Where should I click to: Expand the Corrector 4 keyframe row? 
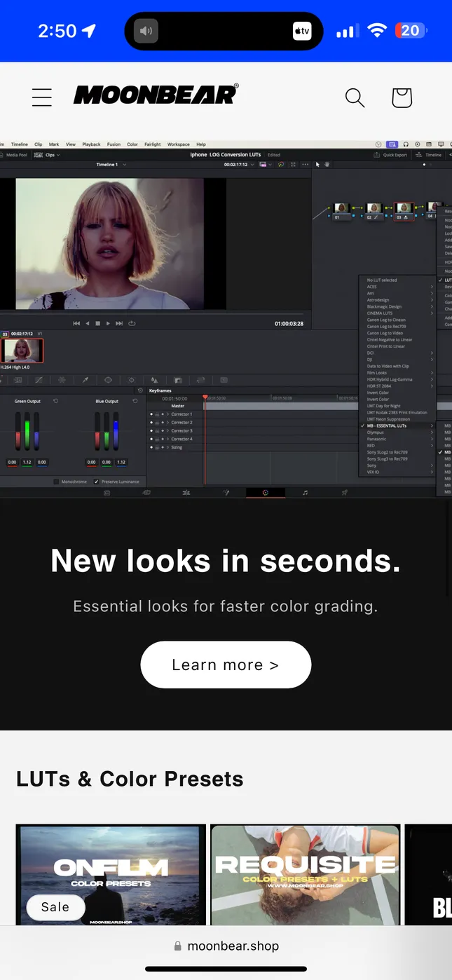167,440
